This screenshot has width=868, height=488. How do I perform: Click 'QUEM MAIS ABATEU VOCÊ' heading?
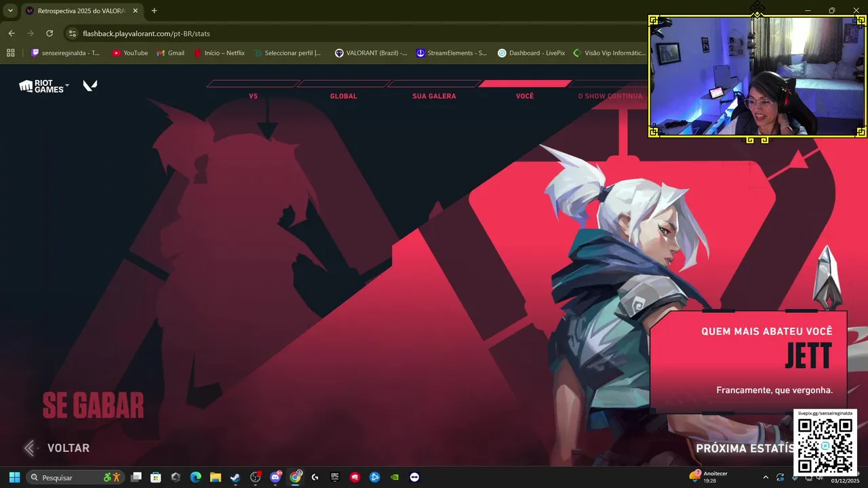coord(767,331)
